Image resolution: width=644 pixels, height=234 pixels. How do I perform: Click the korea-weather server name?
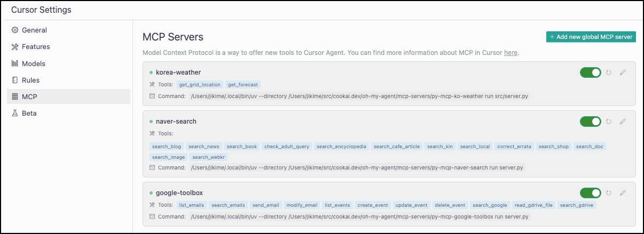point(178,72)
